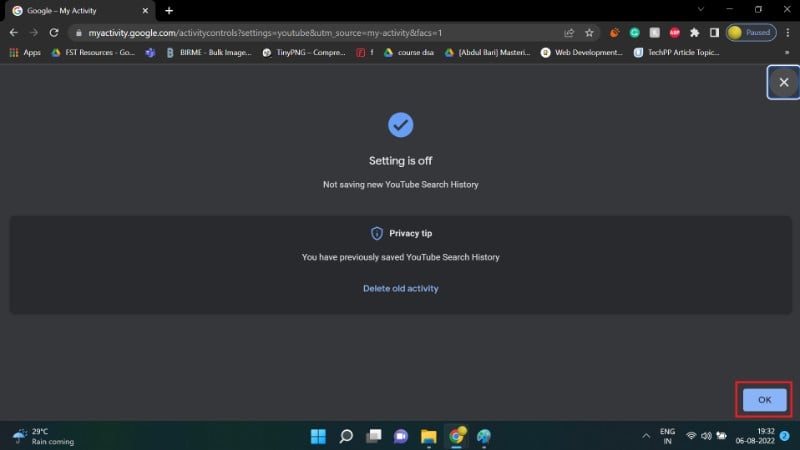
Task: Open the TinyPNG bookmark
Action: [304, 53]
